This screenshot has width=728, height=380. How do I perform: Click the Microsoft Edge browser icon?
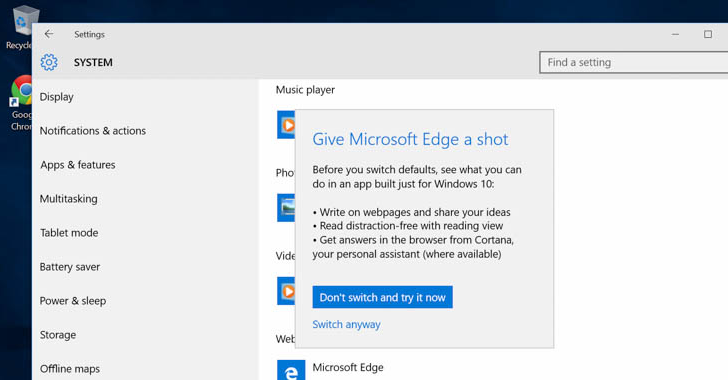[291, 370]
